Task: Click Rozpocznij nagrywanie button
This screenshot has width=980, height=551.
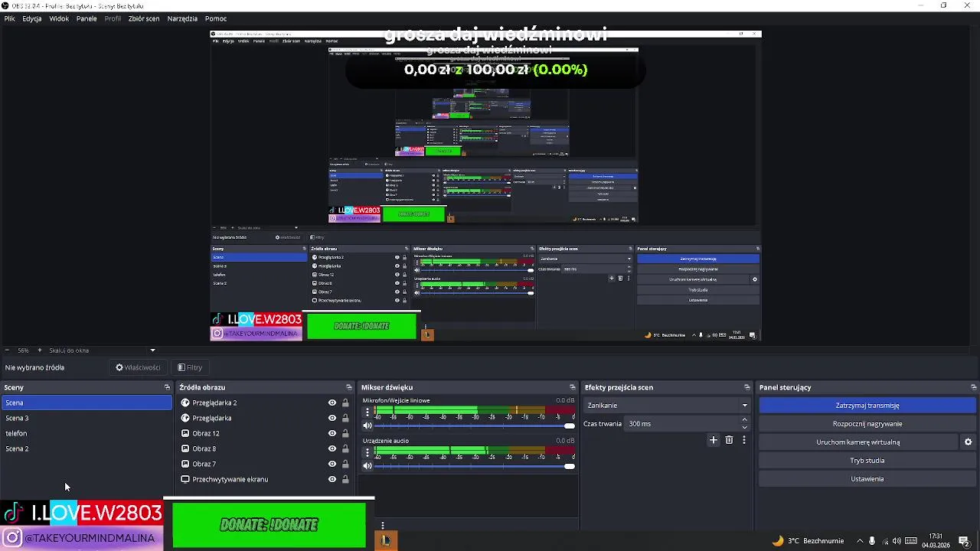Action: tap(867, 424)
